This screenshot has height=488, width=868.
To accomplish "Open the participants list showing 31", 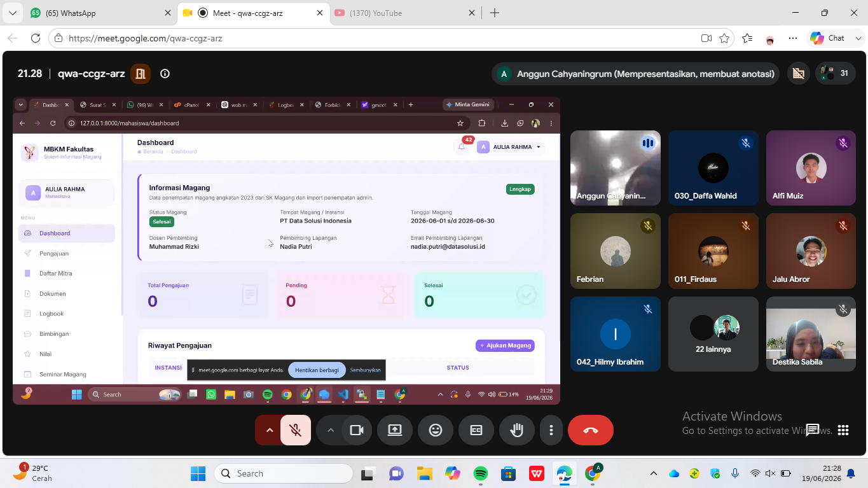I will pos(834,73).
